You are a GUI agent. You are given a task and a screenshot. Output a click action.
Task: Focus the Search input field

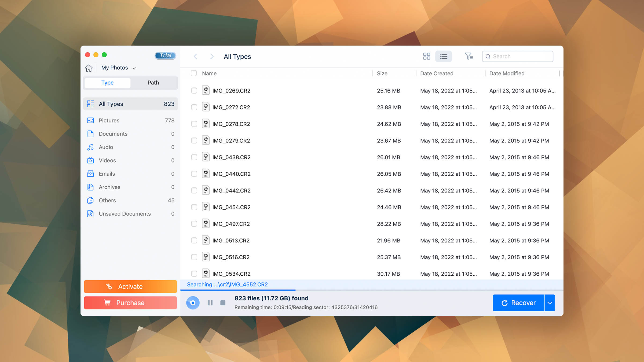(518, 56)
